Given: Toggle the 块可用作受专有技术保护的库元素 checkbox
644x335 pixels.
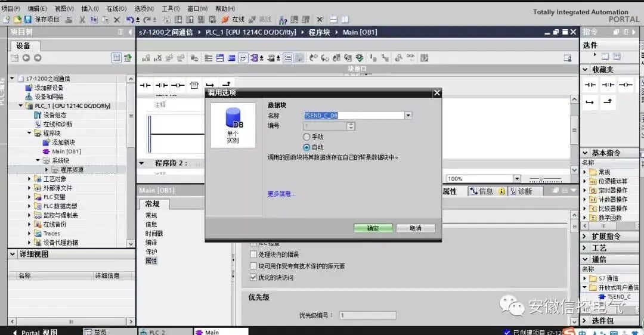Looking at the screenshot, I should [x=253, y=266].
